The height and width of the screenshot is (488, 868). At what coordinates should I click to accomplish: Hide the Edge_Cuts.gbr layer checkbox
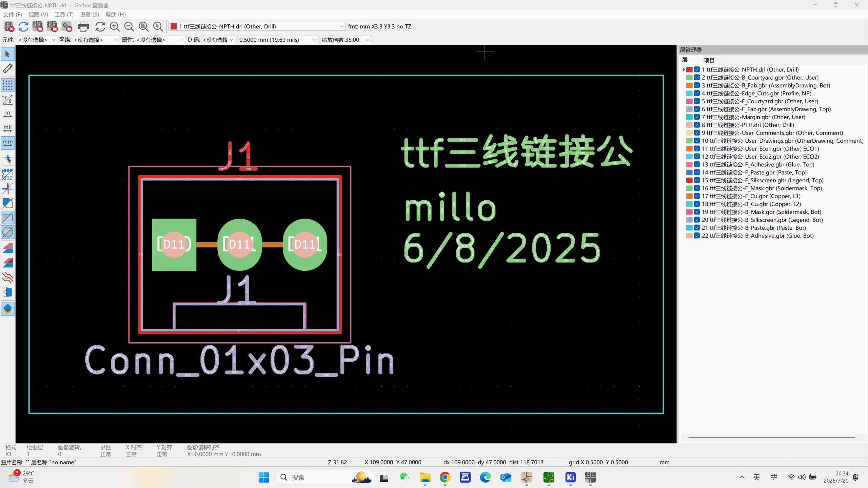697,93
